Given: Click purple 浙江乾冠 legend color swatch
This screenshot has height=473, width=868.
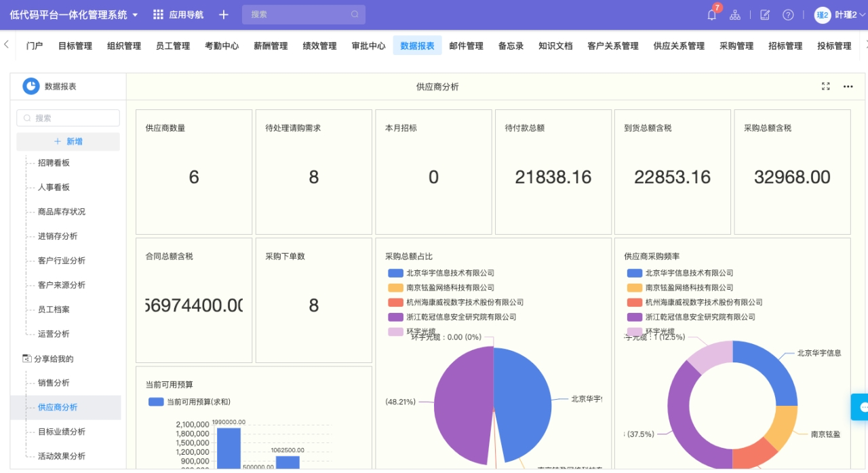Looking at the screenshot, I should click(395, 317).
